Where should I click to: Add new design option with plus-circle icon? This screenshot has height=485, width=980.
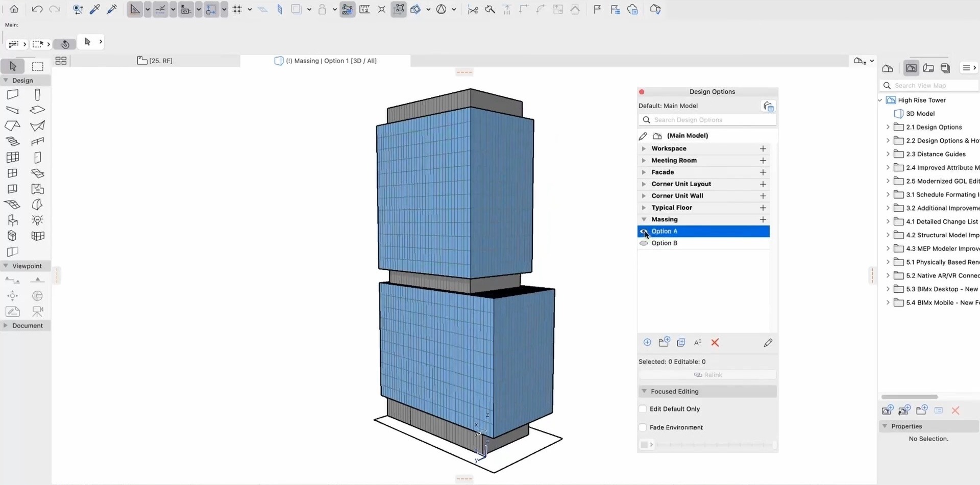(x=647, y=342)
